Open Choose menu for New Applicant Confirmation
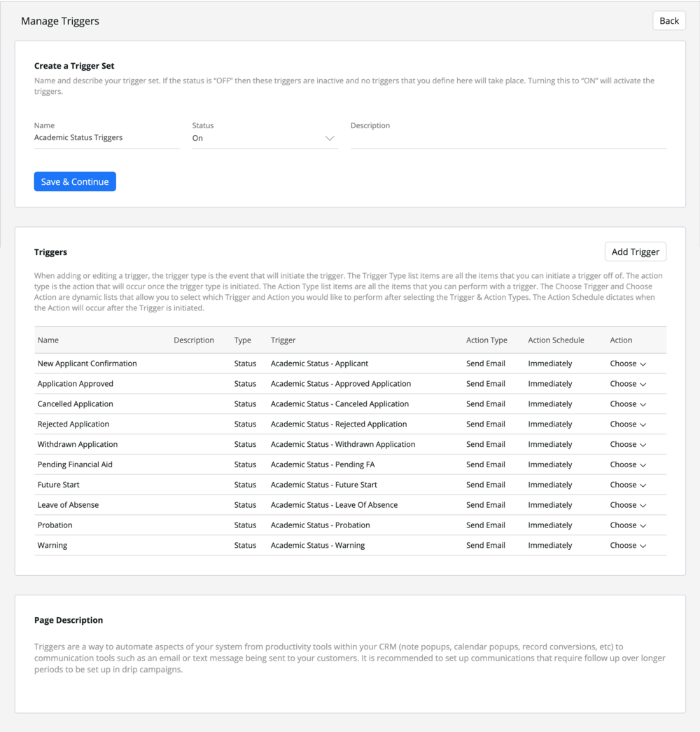Image resolution: width=700 pixels, height=732 pixels. [x=628, y=364]
